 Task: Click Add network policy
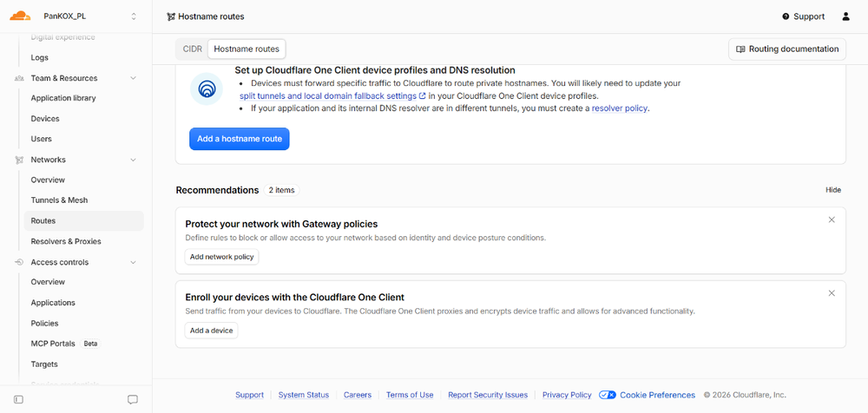pos(221,257)
